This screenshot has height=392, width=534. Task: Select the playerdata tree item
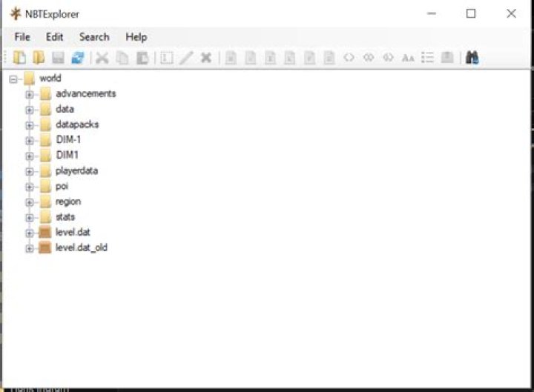[x=76, y=170]
